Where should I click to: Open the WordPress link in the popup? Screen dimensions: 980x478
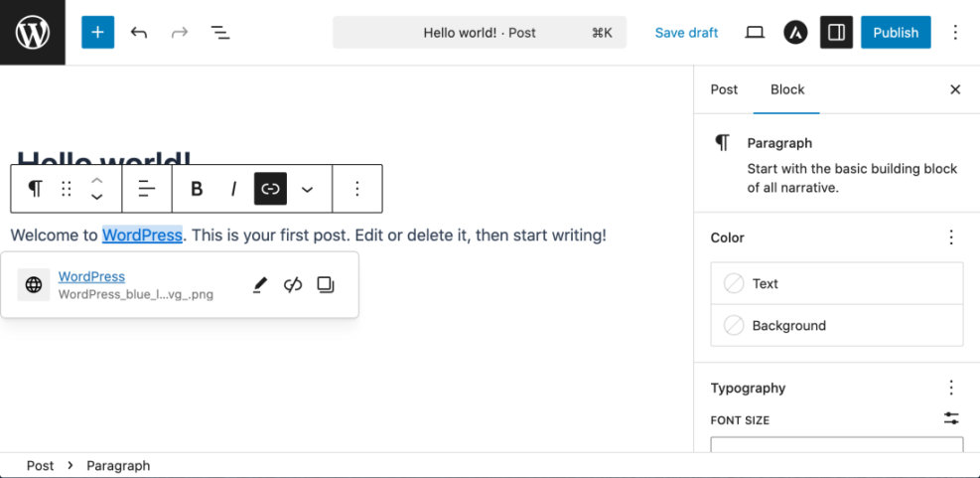click(91, 276)
